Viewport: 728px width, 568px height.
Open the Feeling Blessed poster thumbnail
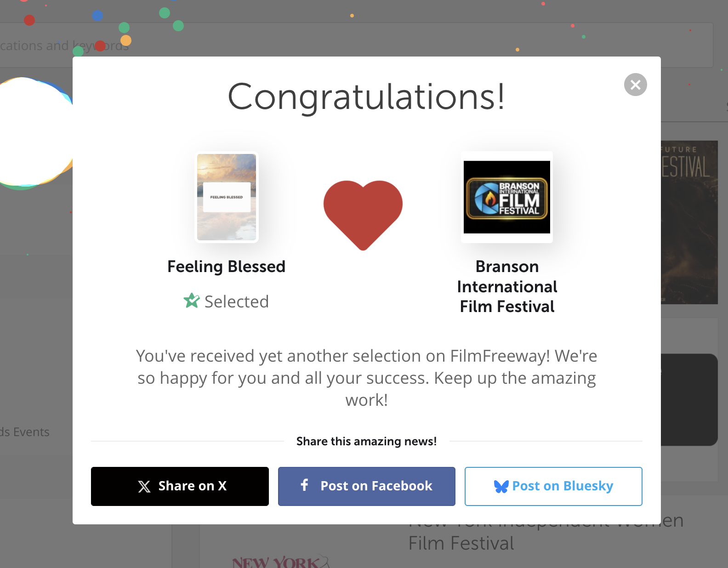pyautogui.click(x=227, y=197)
